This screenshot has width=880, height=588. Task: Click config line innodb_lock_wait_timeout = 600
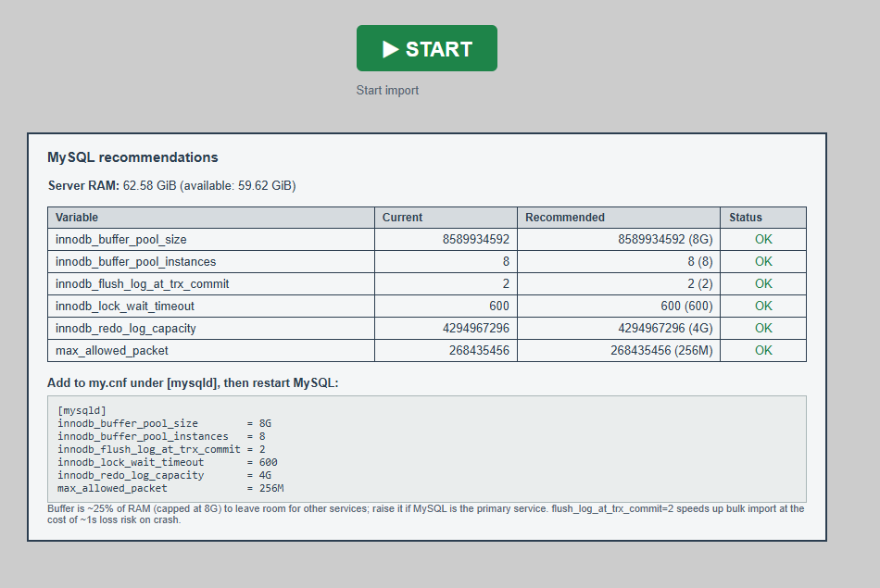click(168, 462)
